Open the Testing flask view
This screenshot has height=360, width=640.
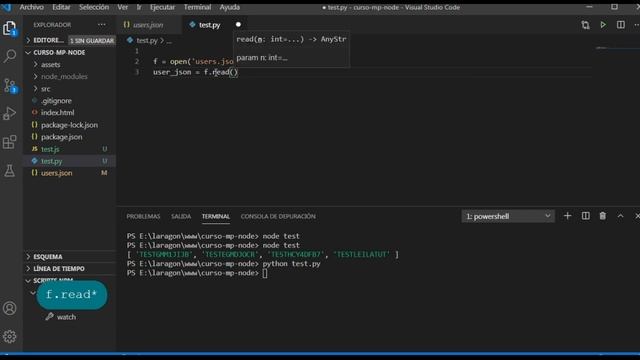[x=9, y=171]
